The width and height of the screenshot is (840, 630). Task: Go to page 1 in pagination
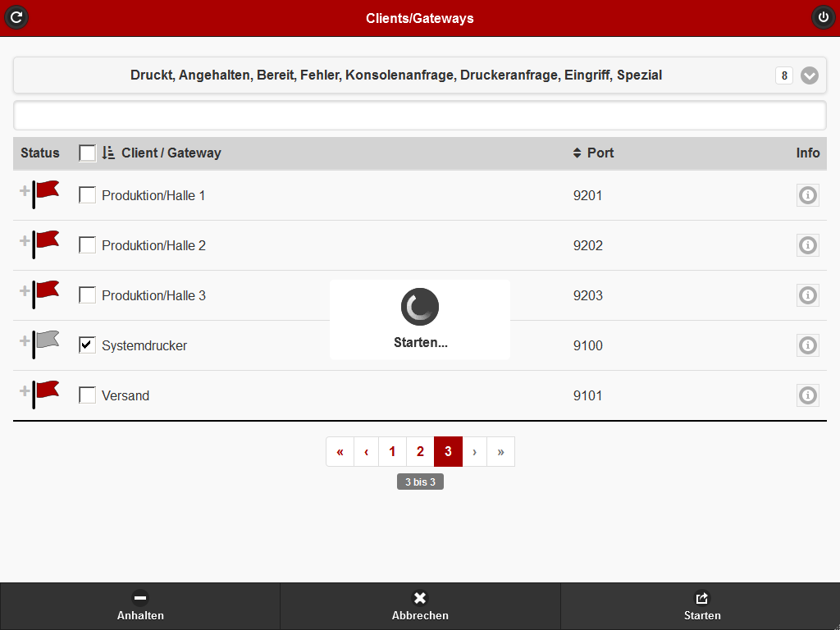pos(392,452)
